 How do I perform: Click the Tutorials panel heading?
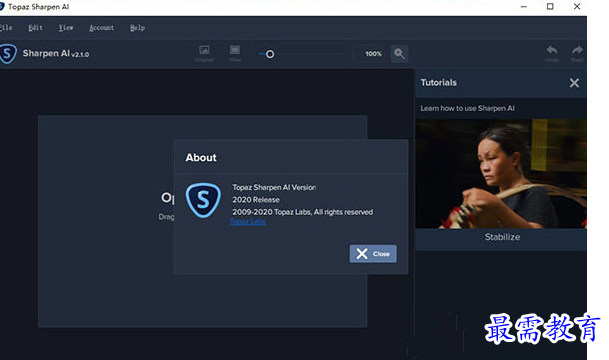coord(438,82)
